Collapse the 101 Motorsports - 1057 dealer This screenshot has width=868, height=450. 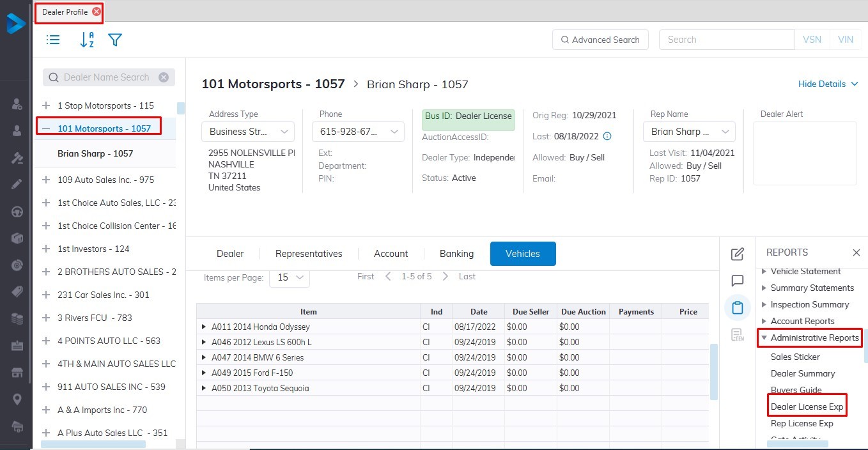46,128
